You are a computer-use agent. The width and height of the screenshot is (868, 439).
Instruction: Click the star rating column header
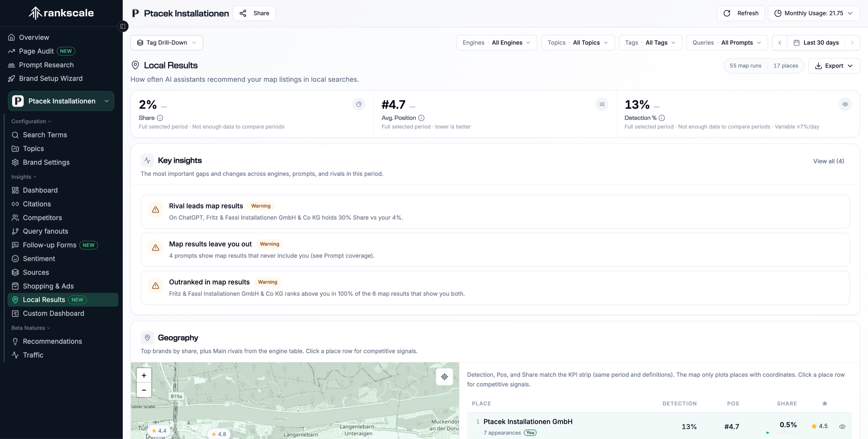[x=825, y=403]
